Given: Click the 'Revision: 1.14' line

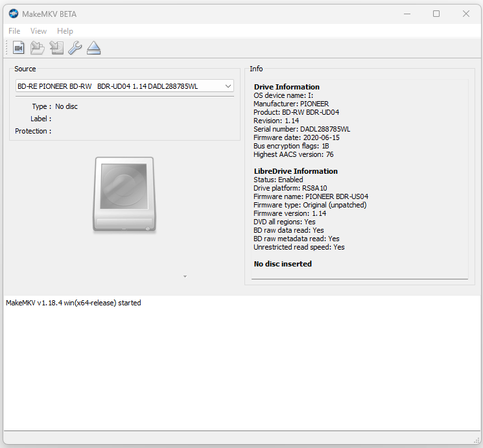Looking at the screenshot, I should click(x=276, y=121).
